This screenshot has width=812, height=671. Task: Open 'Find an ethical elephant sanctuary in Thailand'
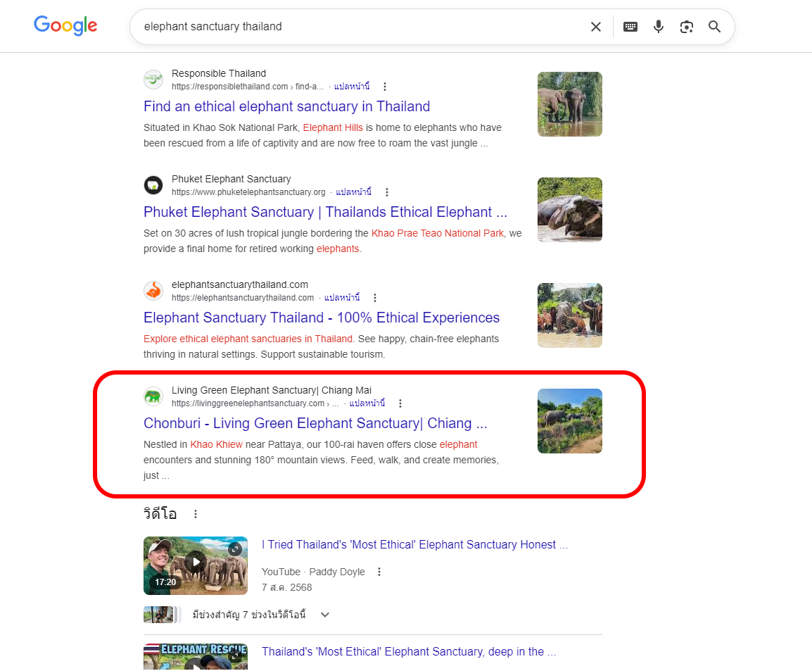(286, 106)
